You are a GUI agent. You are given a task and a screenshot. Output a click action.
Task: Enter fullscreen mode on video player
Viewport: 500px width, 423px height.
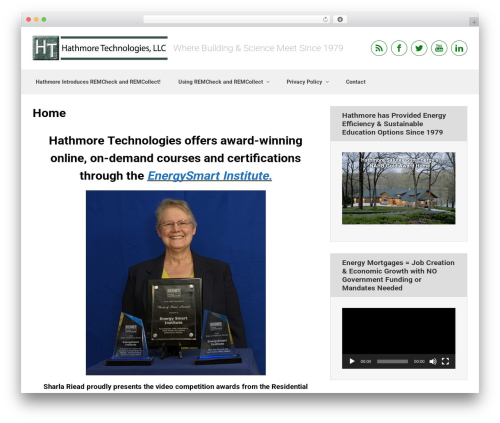click(445, 361)
